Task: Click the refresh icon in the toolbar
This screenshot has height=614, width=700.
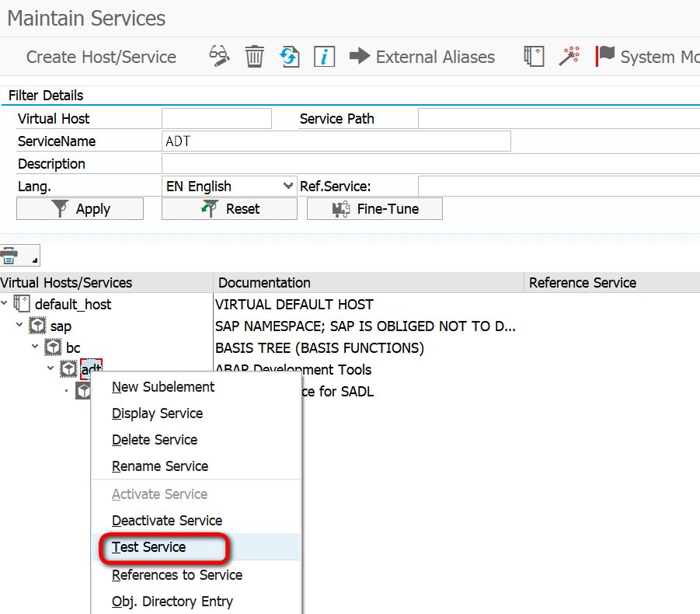Action: [289, 56]
